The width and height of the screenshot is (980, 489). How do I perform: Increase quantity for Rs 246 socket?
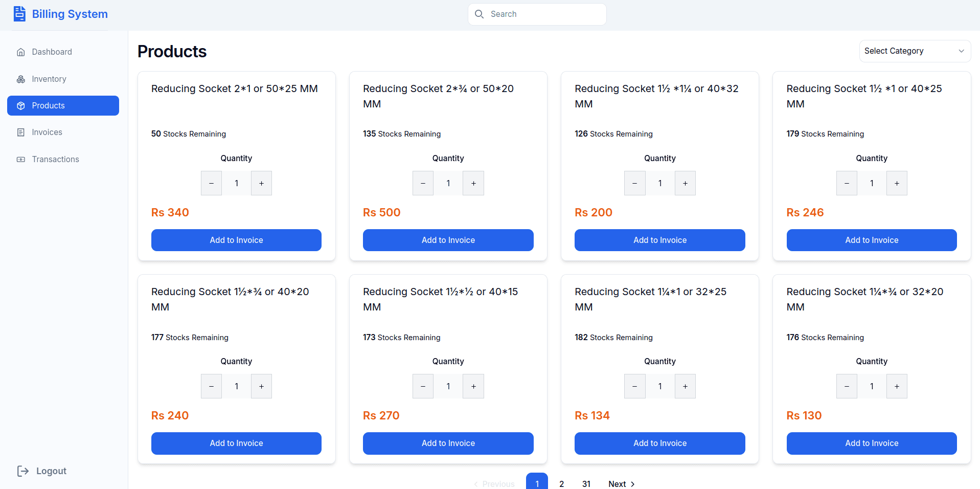[x=897, y=183]
